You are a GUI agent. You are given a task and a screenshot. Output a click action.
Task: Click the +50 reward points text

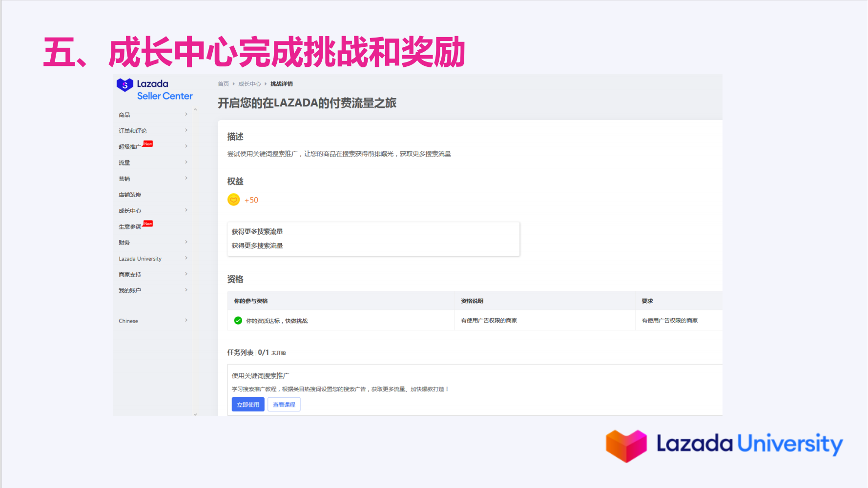tap(251, 200)
